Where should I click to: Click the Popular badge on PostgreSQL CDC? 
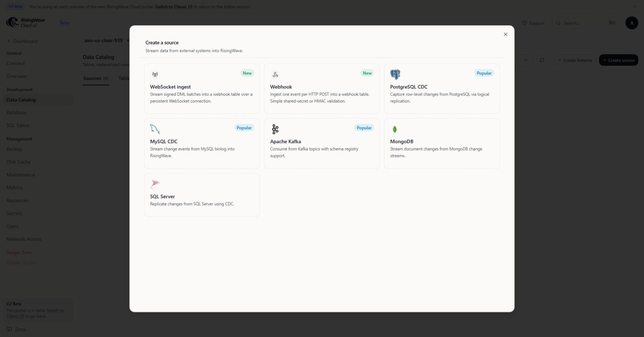click(x=484, y=73)
